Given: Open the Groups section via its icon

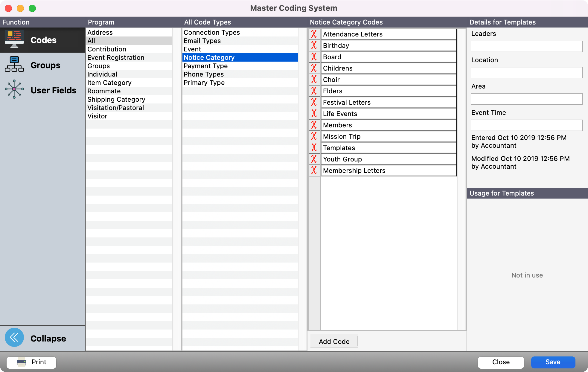Looking at the screenshot, I should pyautogui.click(x=14, y=65).
